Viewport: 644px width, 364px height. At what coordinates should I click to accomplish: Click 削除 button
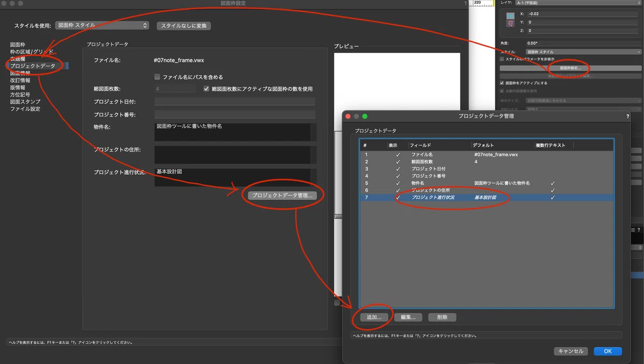442,317
